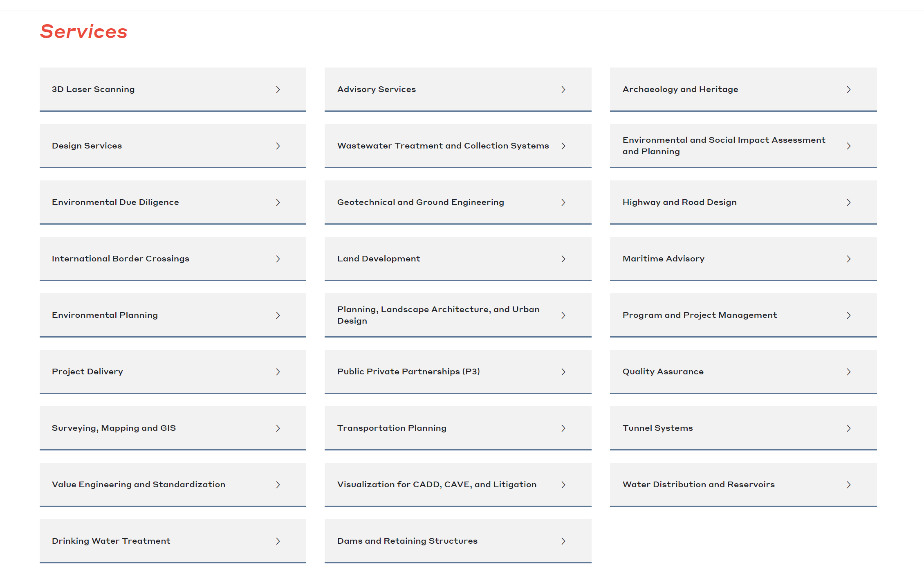This screenshot has height=583, width=924.
Task: Click the chevron next to Wastewater Treatment and Collection Systems
Action: (563, 146)
